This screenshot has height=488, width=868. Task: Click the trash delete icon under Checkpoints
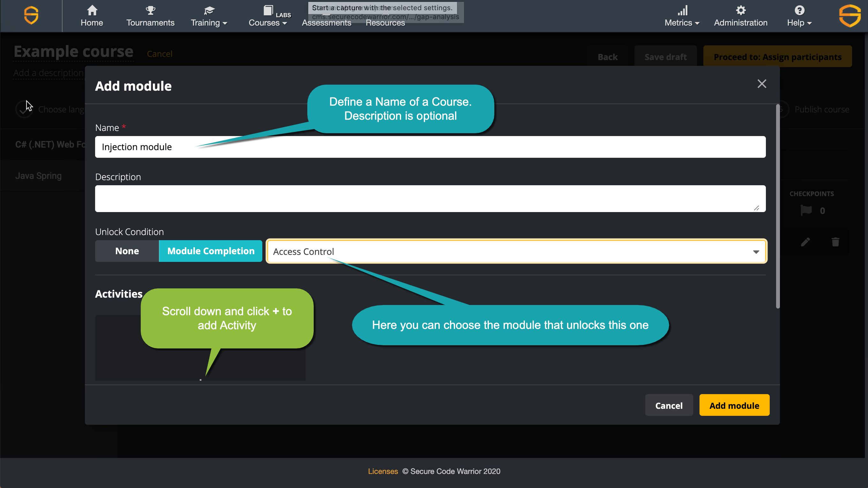point(835,242)
